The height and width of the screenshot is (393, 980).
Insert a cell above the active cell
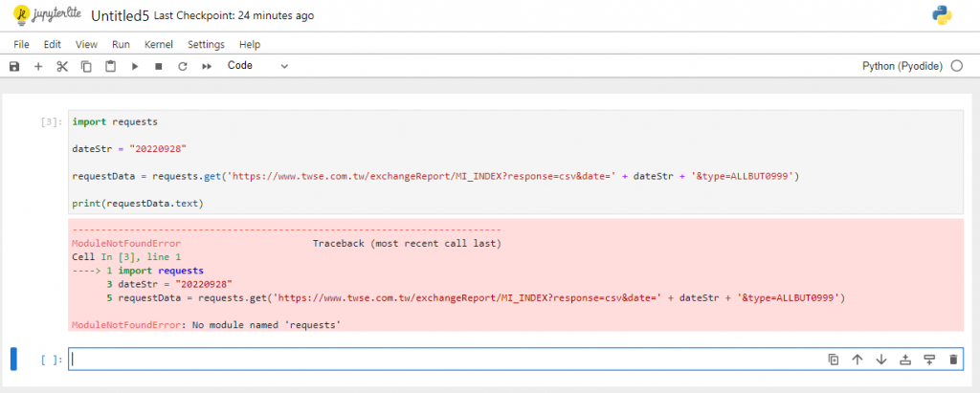905,360
